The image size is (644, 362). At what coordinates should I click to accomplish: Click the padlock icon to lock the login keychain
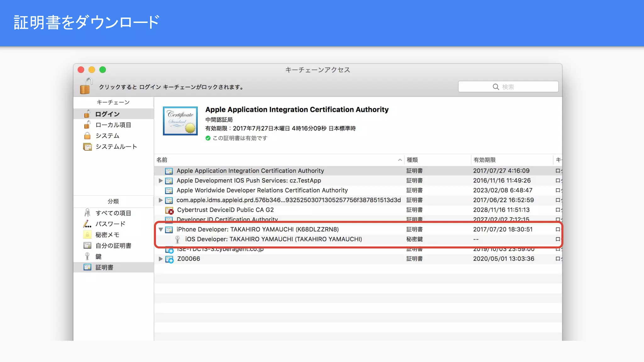point(86,86)
